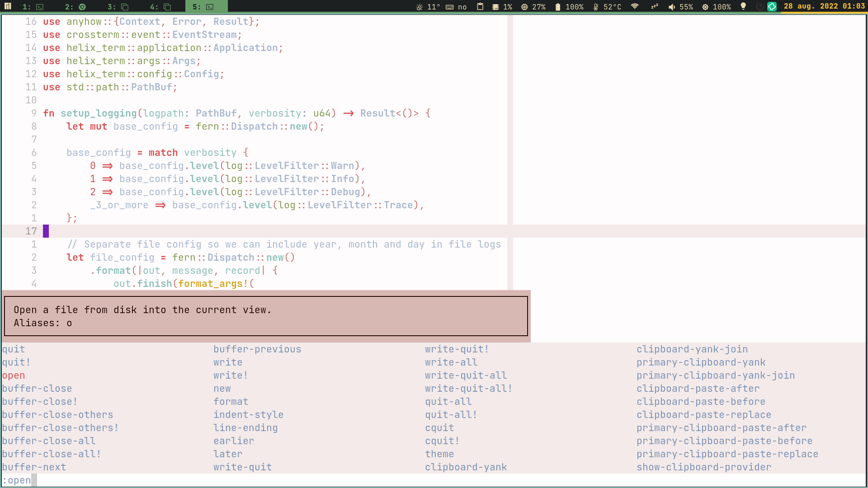Click the temperature 52°C thermometer icon
Image resolution: width=868 pixels, height=488 pixels.
click(x=596, y=7)
